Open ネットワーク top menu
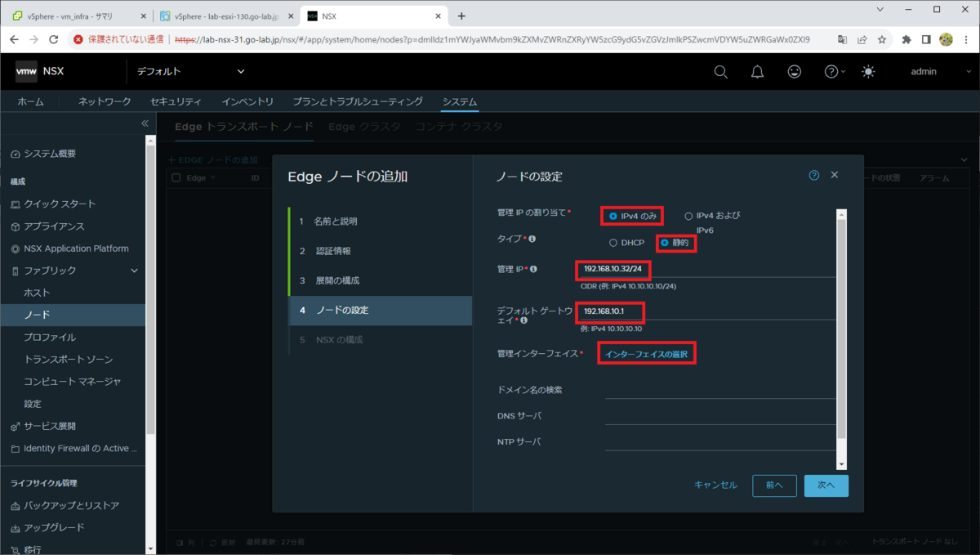This screenshot has height=555, width=980. pyautogui.click(x=105, y=101)
